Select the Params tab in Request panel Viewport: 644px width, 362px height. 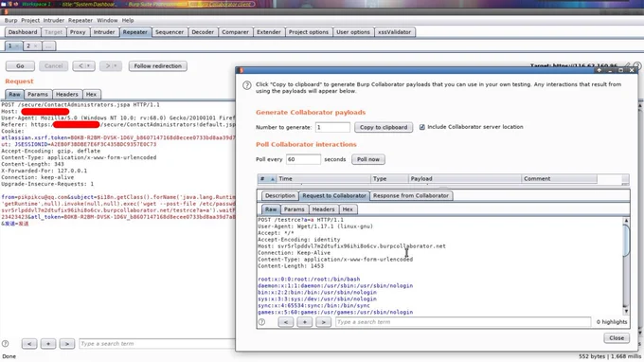click(x=38, y=94)
